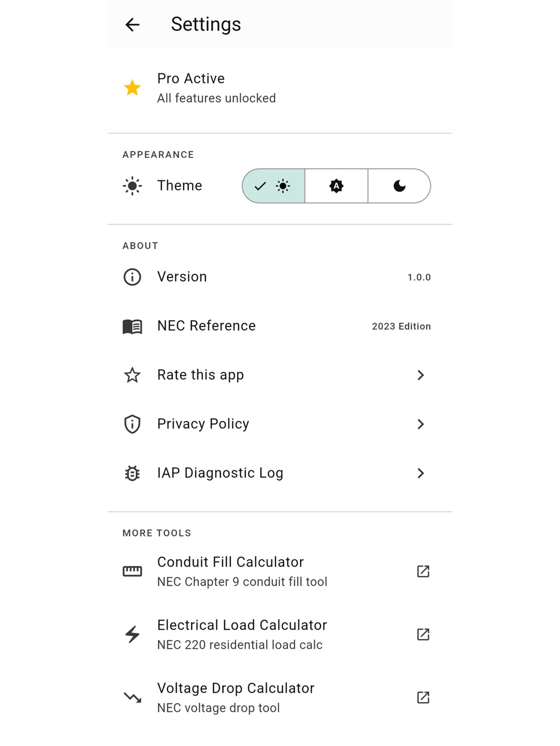The image size is (560, 746).
Task: Switch theme to auto mode
Action: click(336, 186)
